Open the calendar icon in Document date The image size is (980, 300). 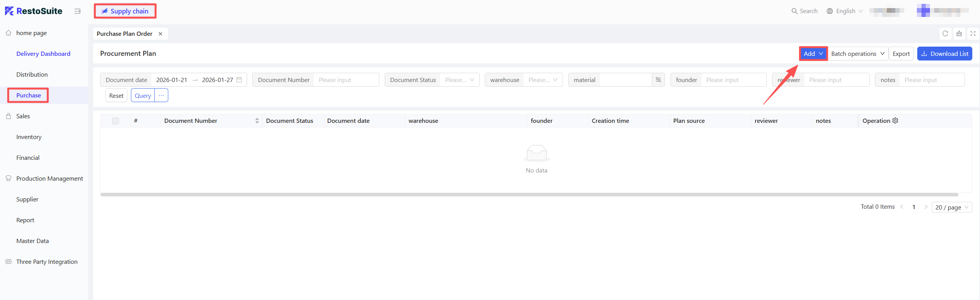(239, 80)
